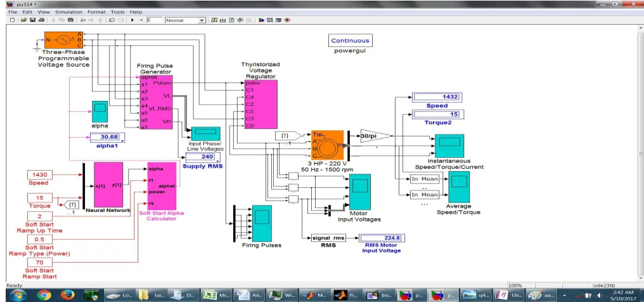Image resolution: width=644 pixels, height=302 pixels.
Task: Click the Speed display showing 1432
Action: pyautogui.click(x=437, y=97)
